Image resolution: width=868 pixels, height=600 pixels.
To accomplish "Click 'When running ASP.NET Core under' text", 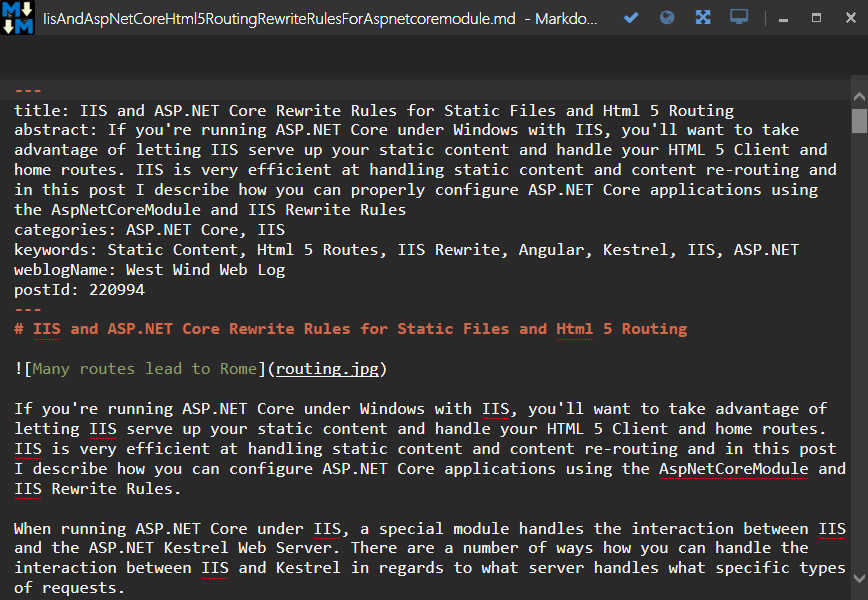I will [159, 529].
